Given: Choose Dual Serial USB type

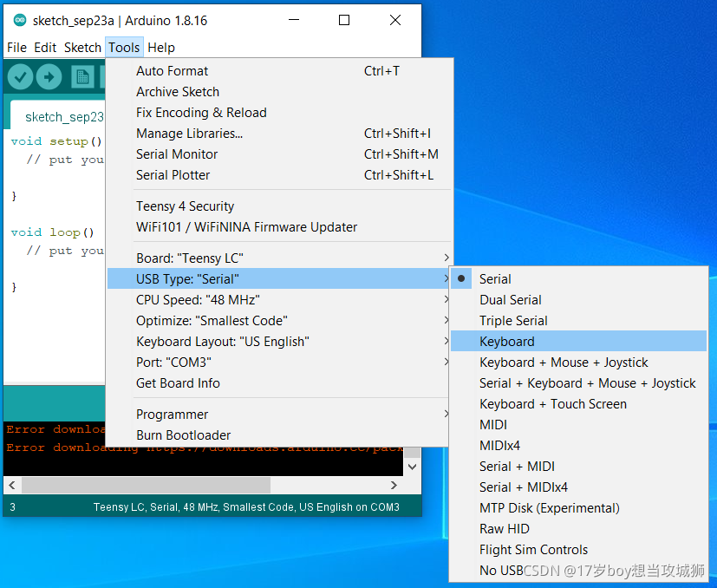Looking at the screenshot, I should [578, 300].
